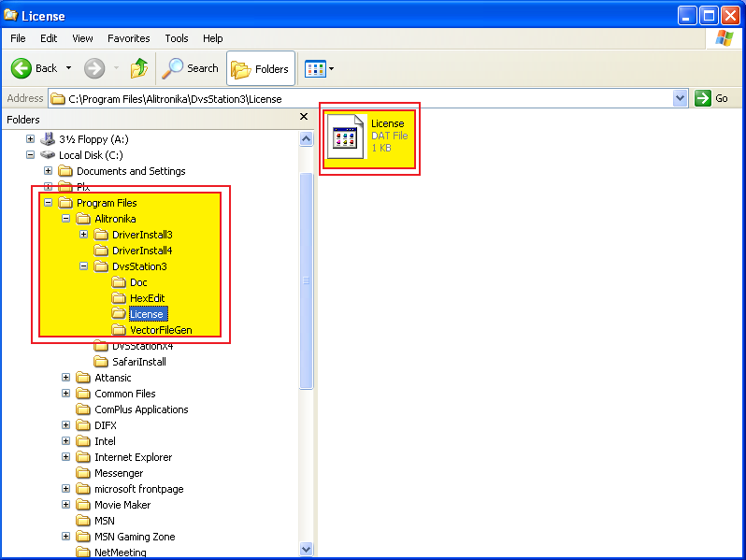Screen dimensions: 746x560
Task: Select the DvsStation3 folder
Action: [130, 266]
